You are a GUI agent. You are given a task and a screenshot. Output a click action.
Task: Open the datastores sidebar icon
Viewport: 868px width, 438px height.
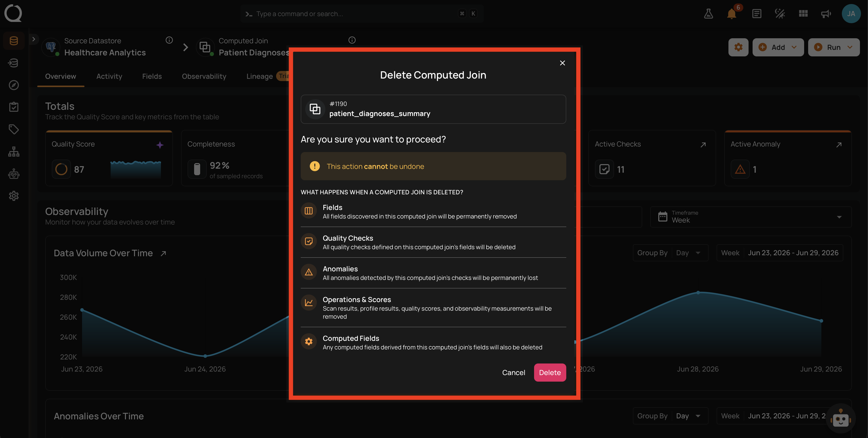14,41
